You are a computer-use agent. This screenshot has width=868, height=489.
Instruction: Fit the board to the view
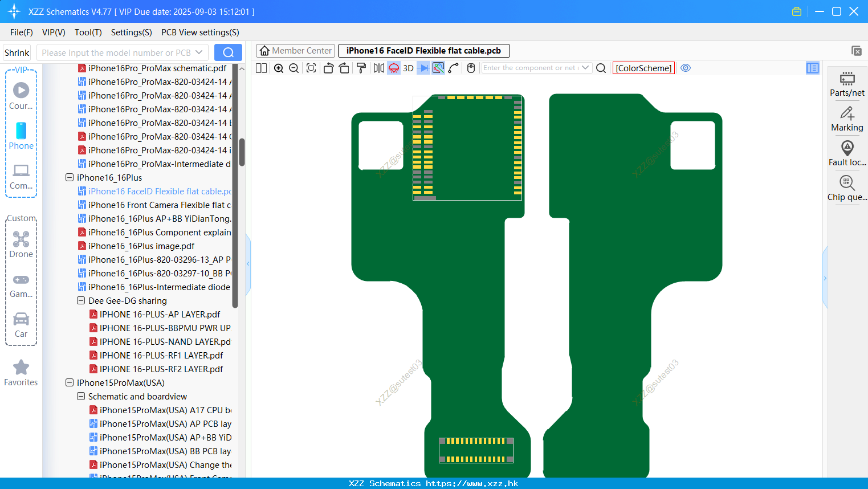tap(311, 68)
